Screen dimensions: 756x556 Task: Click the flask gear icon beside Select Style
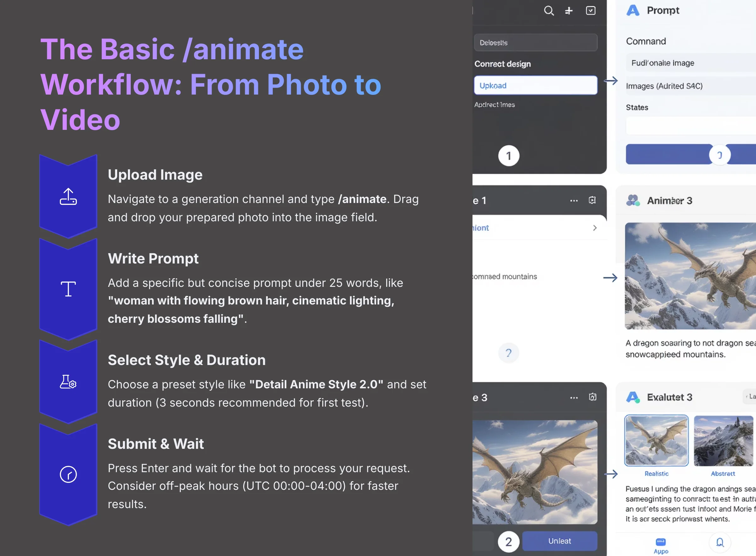point(68,382)
